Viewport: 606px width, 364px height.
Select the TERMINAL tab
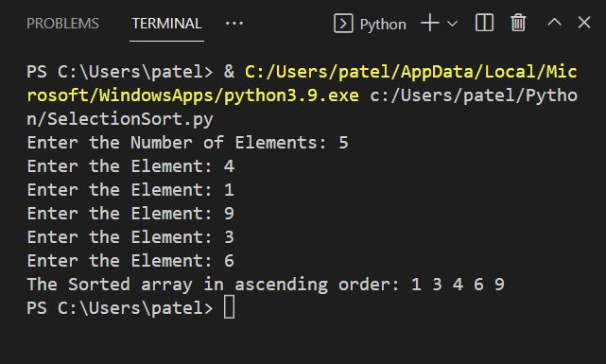(166, 24)
